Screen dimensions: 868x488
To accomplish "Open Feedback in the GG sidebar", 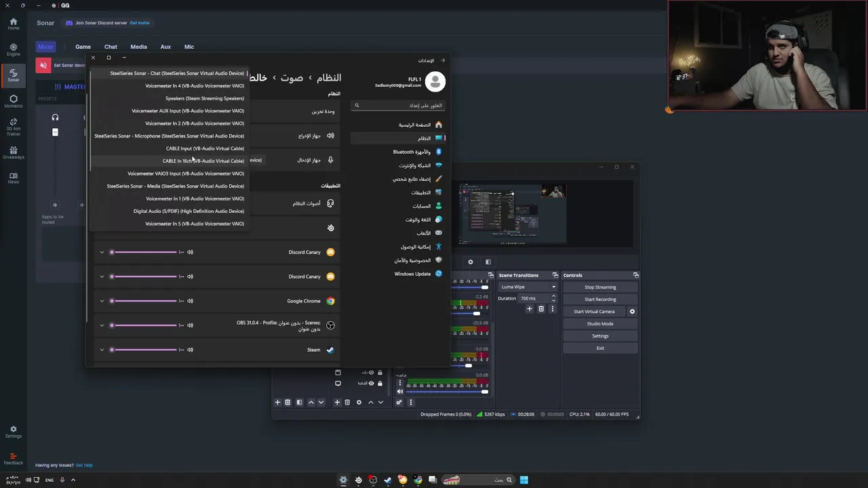I will pos(13,458).
